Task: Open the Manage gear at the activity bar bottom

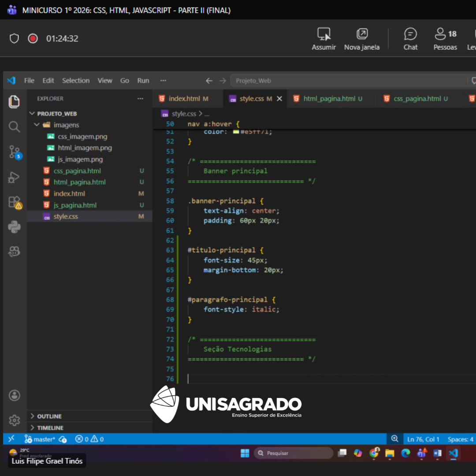Action: pos(14,420)
